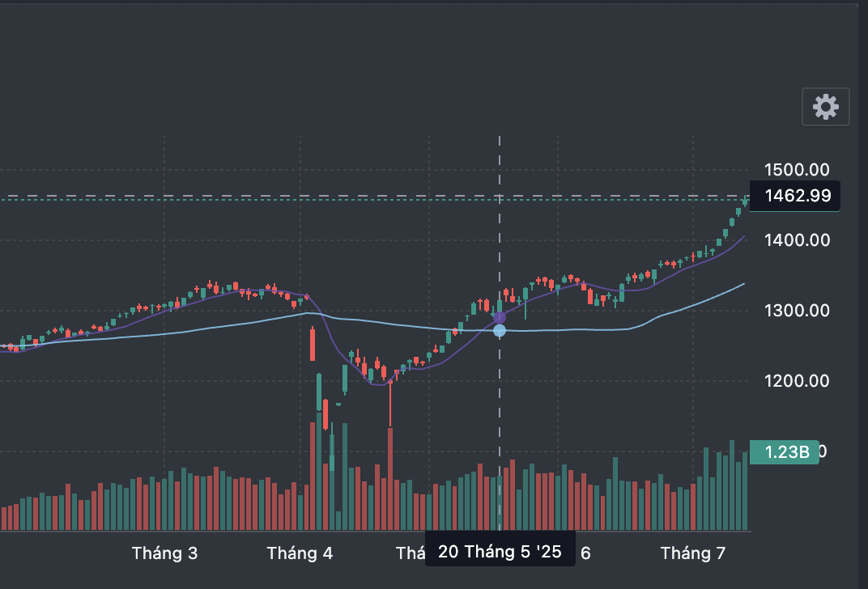The image size is (868, 589).
Task: Click the crosshair date label 20 Tháng 5 '25
Action: click(500, 553)
